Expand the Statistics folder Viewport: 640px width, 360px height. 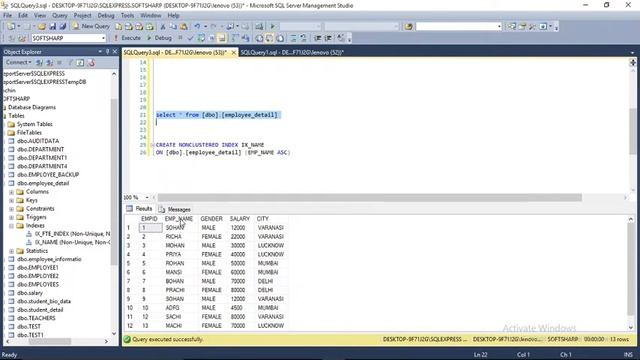point(11,251)
